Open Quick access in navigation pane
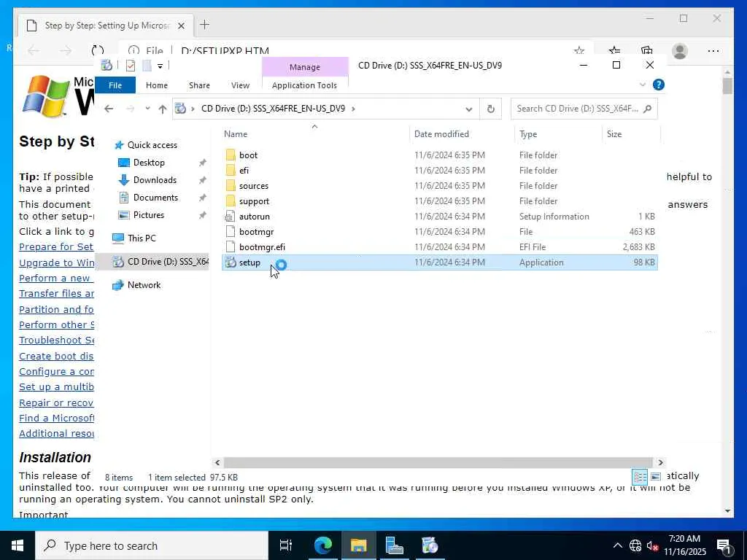The width and height of the screenshot is (747, 560). coord(152,145)
